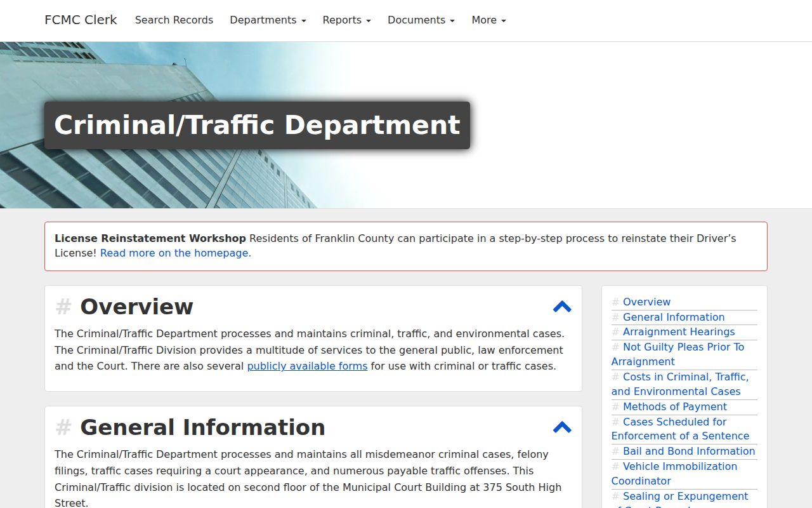Open the publicly available forms link
812x508 pixels.
click(307, 366)
